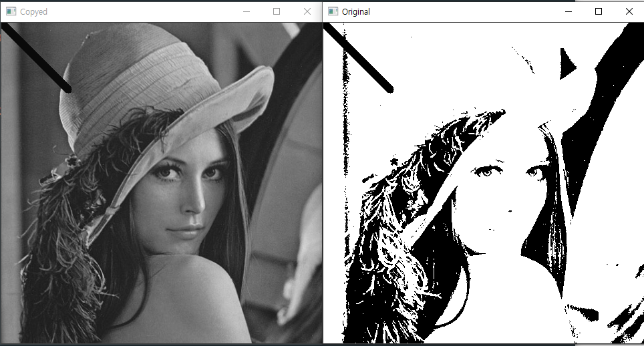The height and width of the screenshot is (346, 644).
Task: Maximize the Original window
Action: (x=599, y=11)
